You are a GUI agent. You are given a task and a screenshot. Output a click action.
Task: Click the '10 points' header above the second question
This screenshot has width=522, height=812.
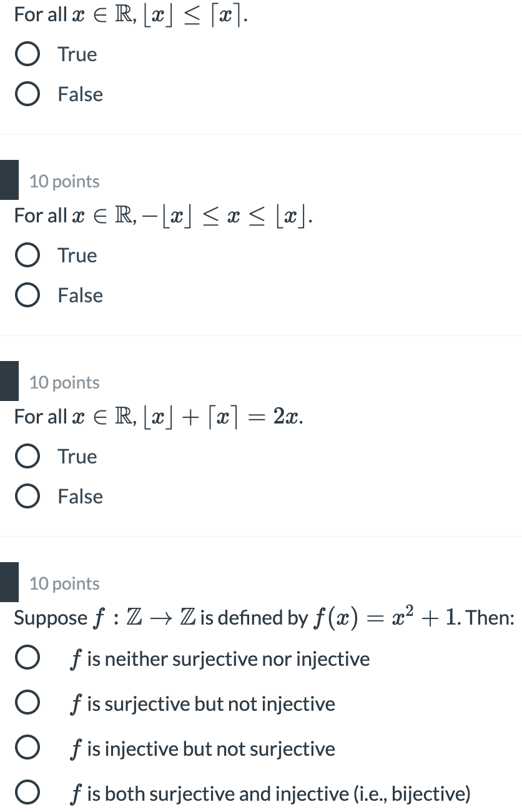click(x=64, y=181)
